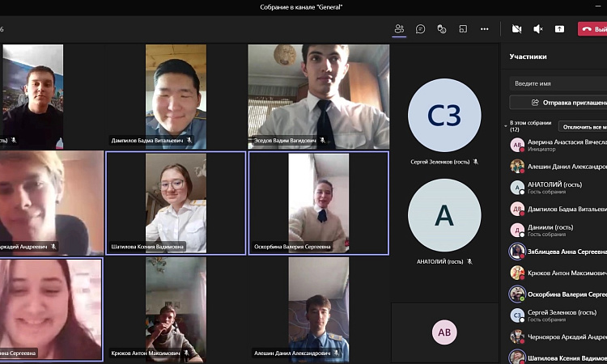
Task: Toggle the muted speaker icon
Action: [538, 28]
